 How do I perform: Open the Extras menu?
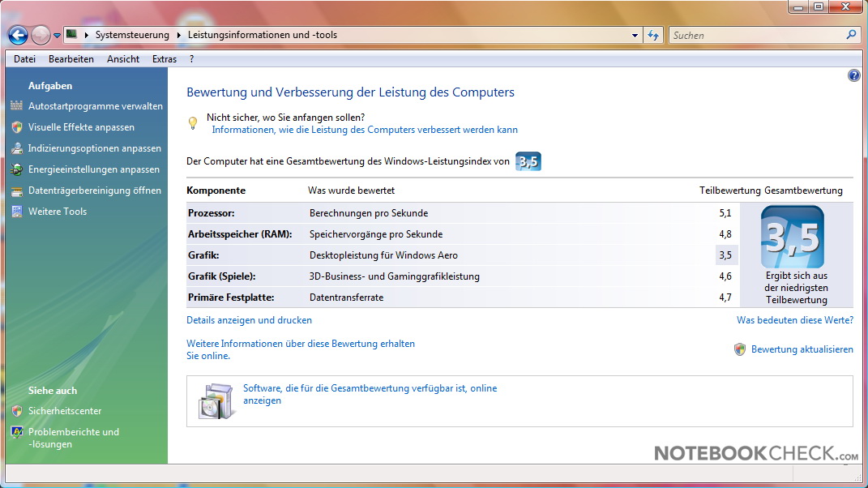[x=165, y=58]
